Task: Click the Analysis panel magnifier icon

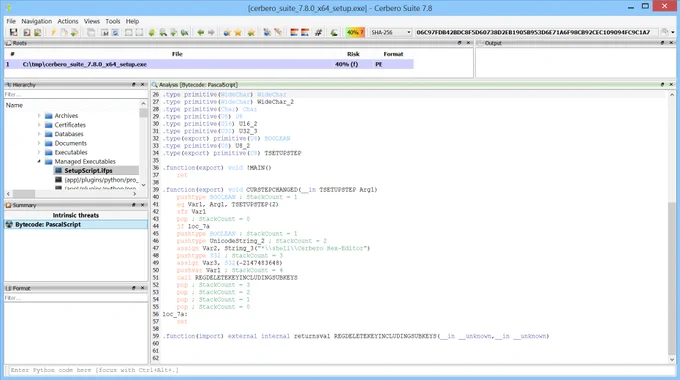Action: coord(154,85)
